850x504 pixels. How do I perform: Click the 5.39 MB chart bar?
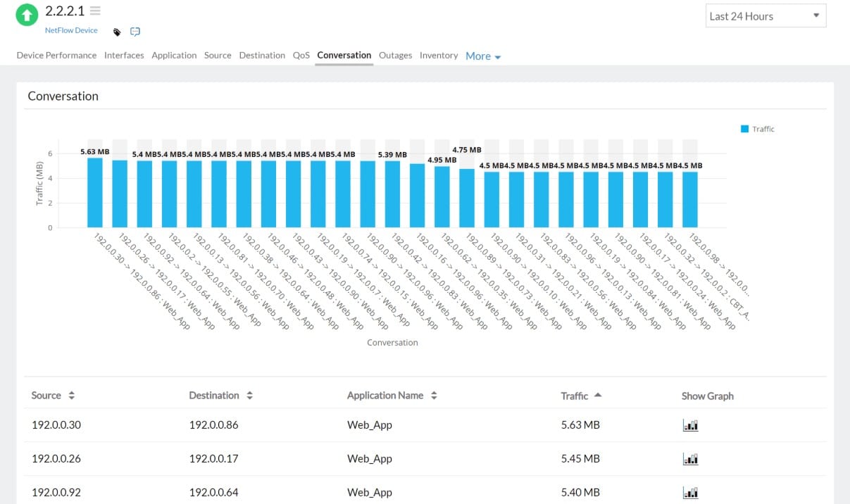392,194
